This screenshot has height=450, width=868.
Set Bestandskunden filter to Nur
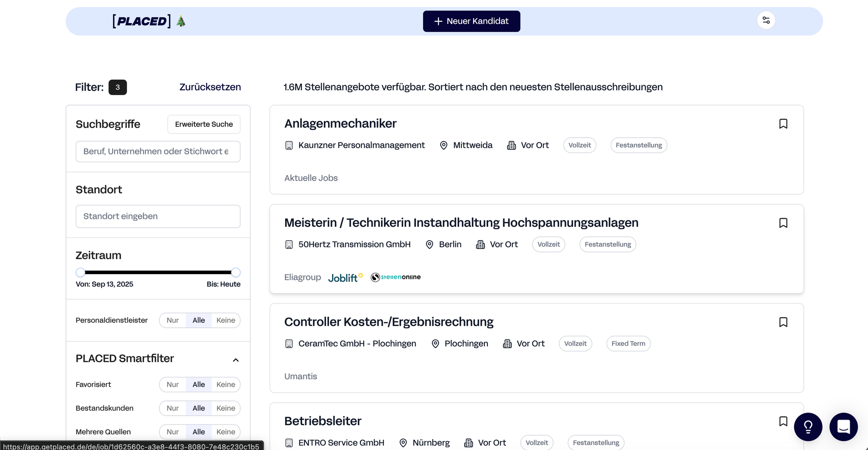tap(173, 408)
